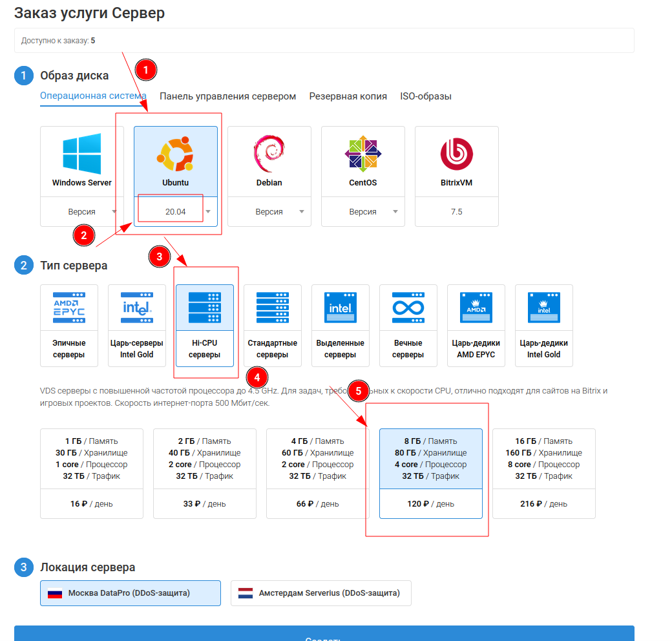Click the Заказ услуги Сервер heading

89,13
